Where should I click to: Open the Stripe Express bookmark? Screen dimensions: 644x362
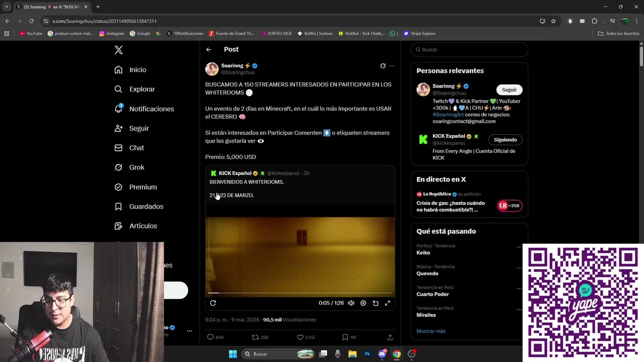click(x=419, y=34)
